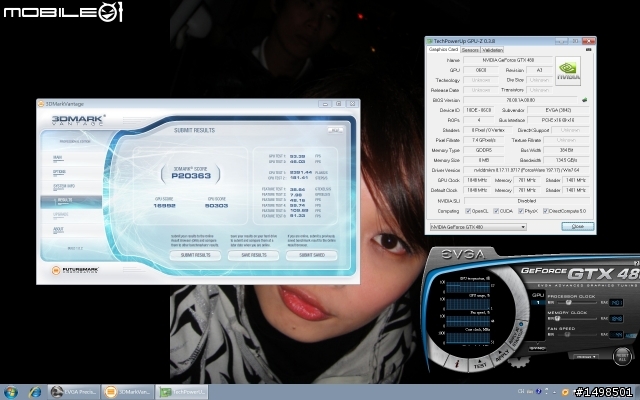640x400 pixels.
Task: Toggle the Sync button in EVGA Precision
Action: tap(538, 349)
